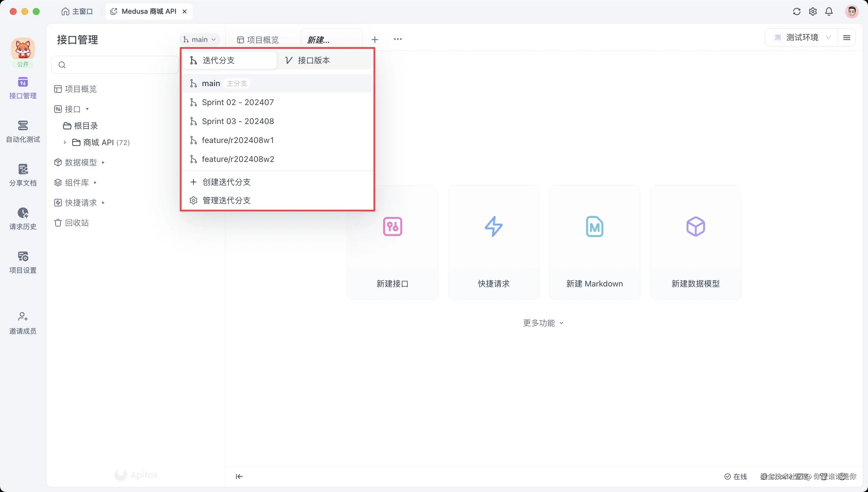This screenshot has height=492, width=868.
Task: Select the feature/r202408w2 branch
Action: click(238, 159)
